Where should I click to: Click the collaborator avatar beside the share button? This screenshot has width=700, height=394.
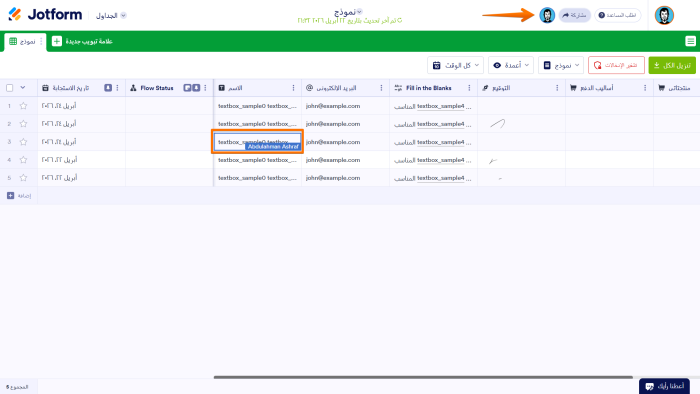tap(547, 15)
